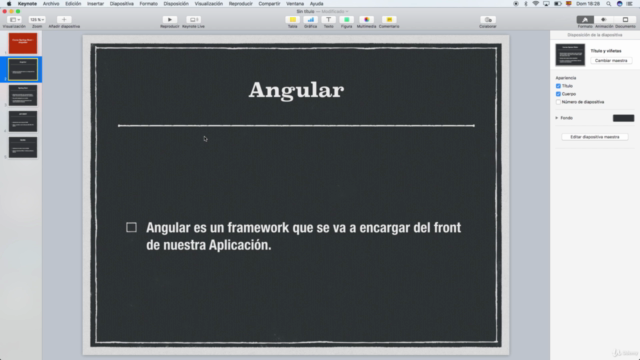Open the Documento inspector panel

625,20
